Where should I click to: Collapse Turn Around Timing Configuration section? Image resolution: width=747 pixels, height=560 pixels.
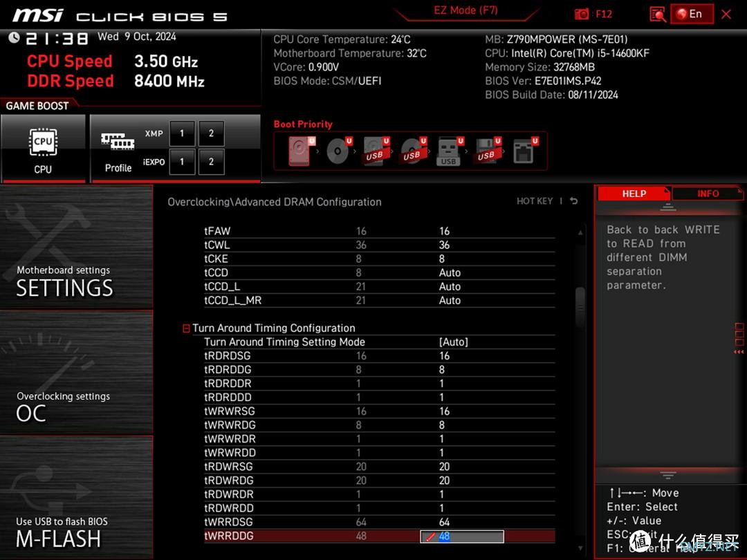click(x=186, y=328)
